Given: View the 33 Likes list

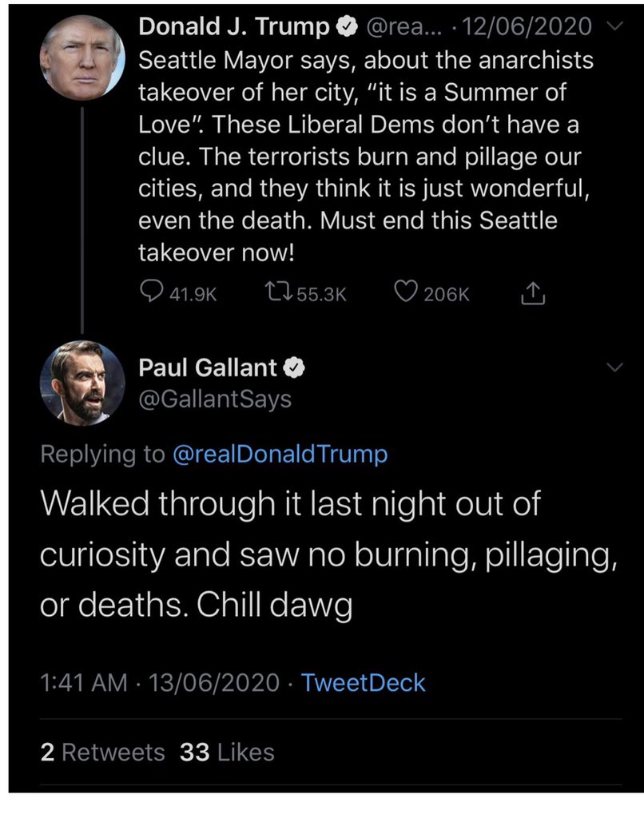Looking at the screenshot, I should pyautogui.click(x=227, y=752).
